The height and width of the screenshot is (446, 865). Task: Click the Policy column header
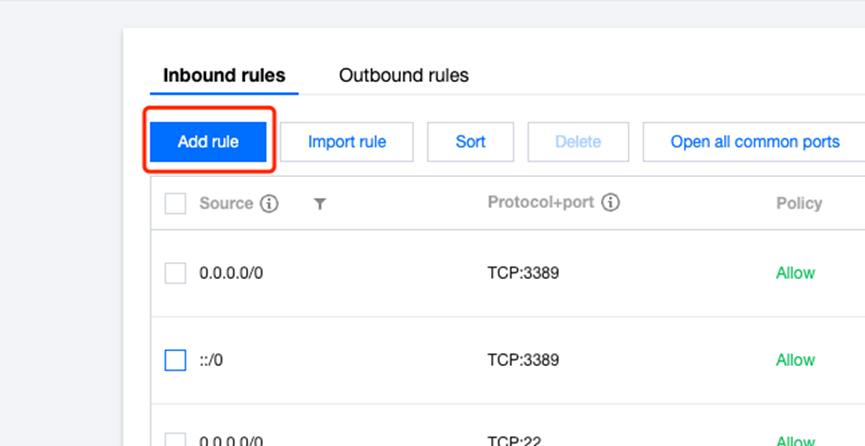(x=799, y=204)
